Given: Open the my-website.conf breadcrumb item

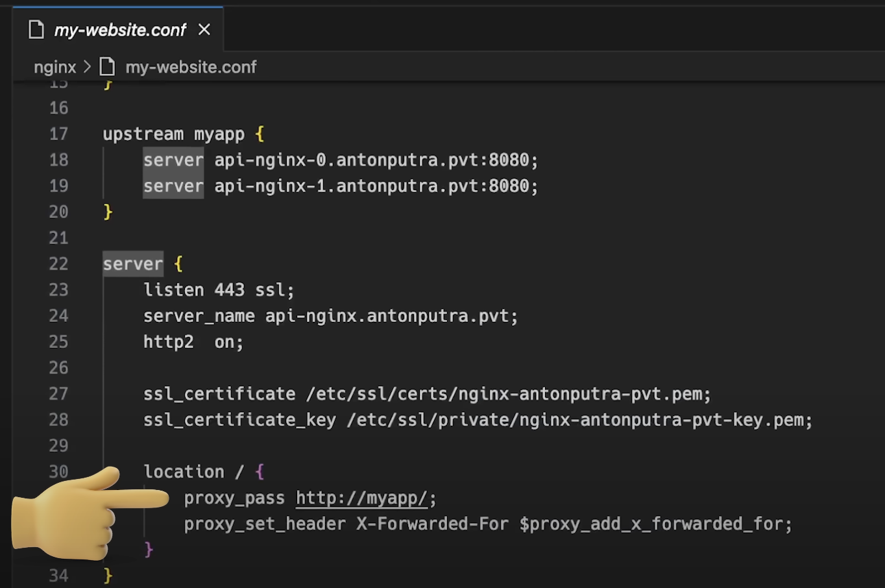Looking at the screenshot, I should (x=191, y=67).
